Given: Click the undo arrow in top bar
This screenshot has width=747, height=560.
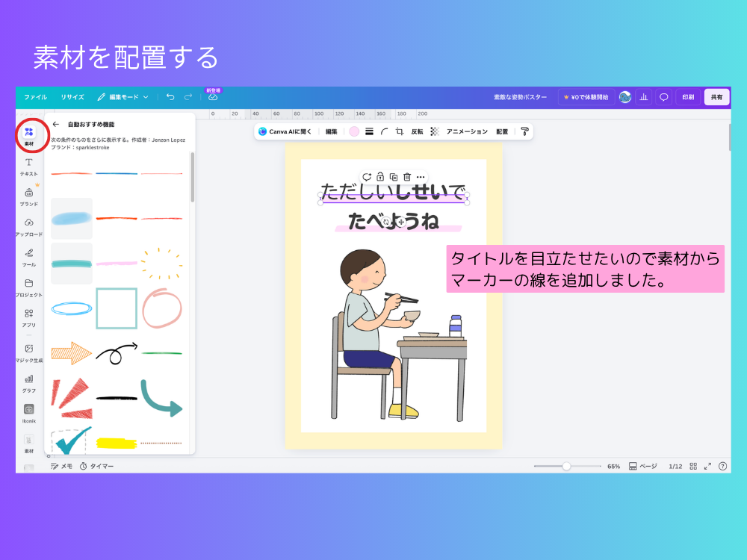Looking at the screenshot, I should click(170, 97).
